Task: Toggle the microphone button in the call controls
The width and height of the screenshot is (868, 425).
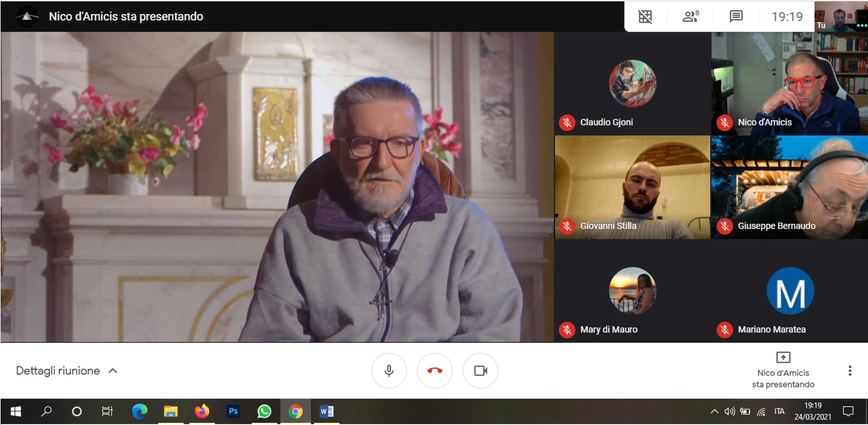Action: pyautogui.click(x=389, y=370)
